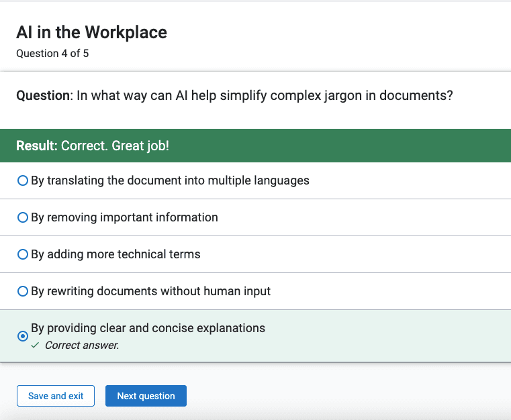511x420 pixels.
Task: Click the 'By providing clear and concise explanations' text
Action: 148,328
